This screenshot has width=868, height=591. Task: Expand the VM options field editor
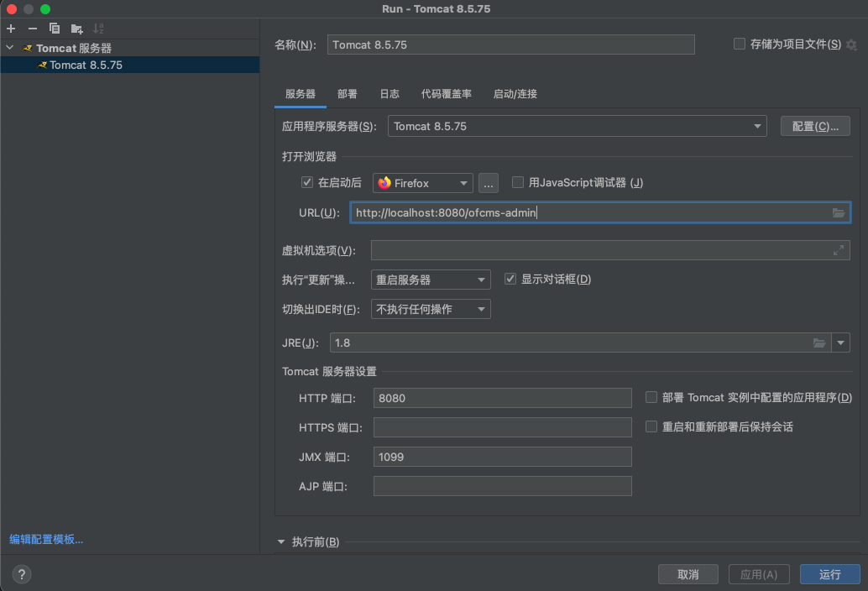(x=838, y=250)
